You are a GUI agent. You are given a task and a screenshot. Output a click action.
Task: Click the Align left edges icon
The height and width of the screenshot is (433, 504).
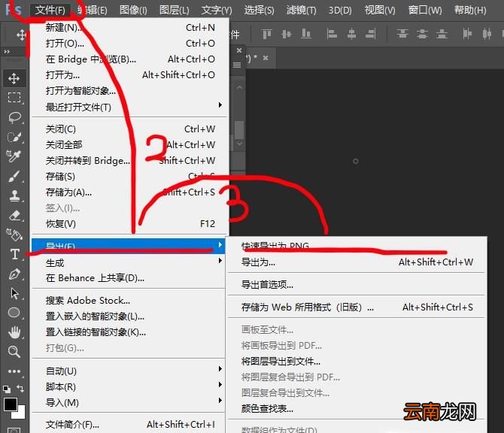click(x=332, y=34)
